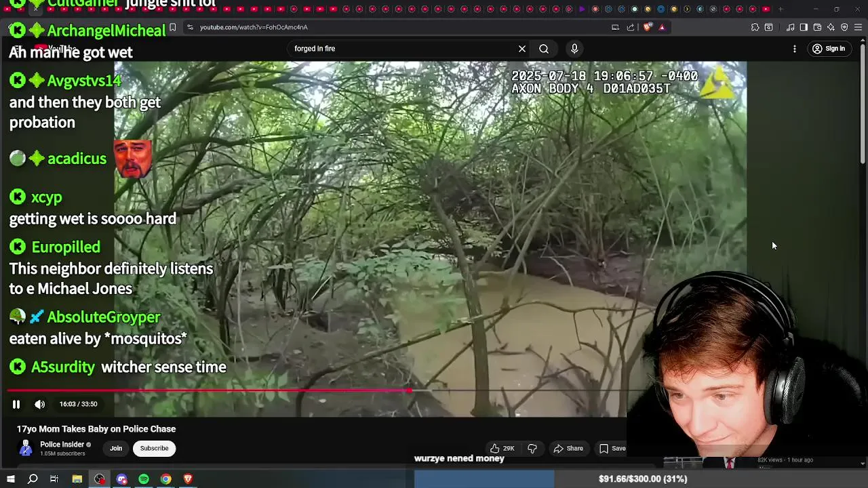
Task: Open YouTube settings three-dot menu
Action: pyautogui.click(x=795, y=49)
